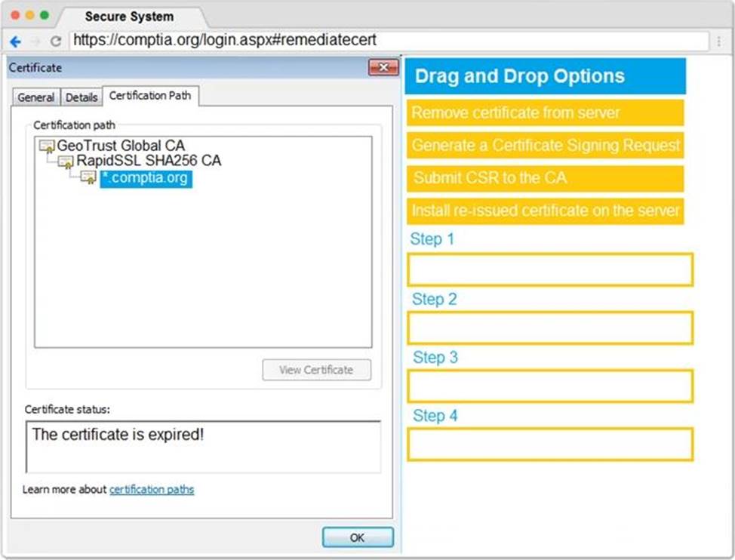
Task: Click the *.comptia.org certificate icon
Action: [x=88, y=178]
